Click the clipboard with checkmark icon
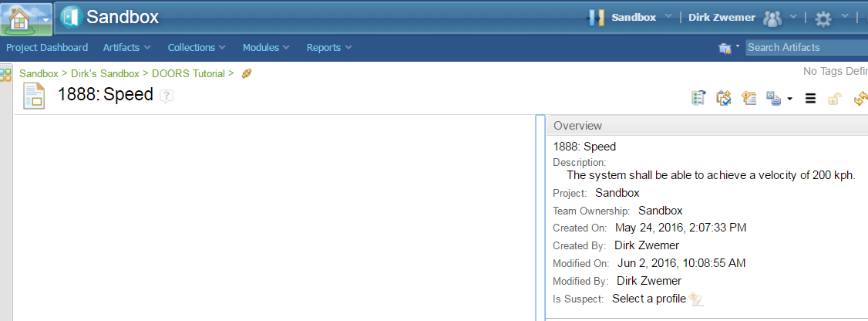Image resolution: width=868 pixels, height=321 pixels. click(723, 98)
